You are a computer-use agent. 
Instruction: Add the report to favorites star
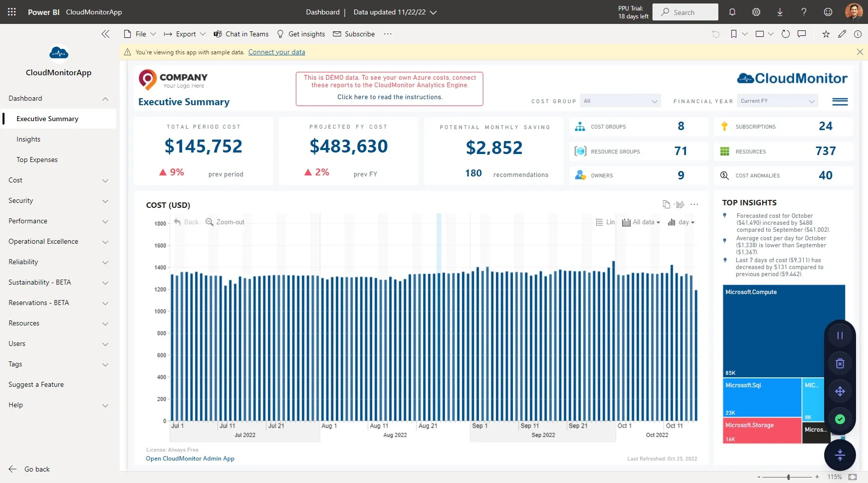[826, 34]
